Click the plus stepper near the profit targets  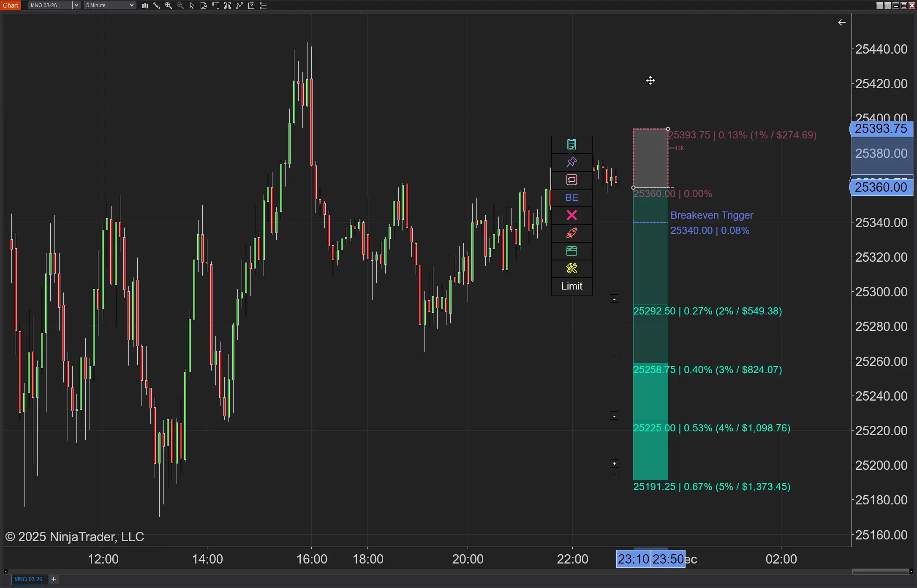pos(614,463)
